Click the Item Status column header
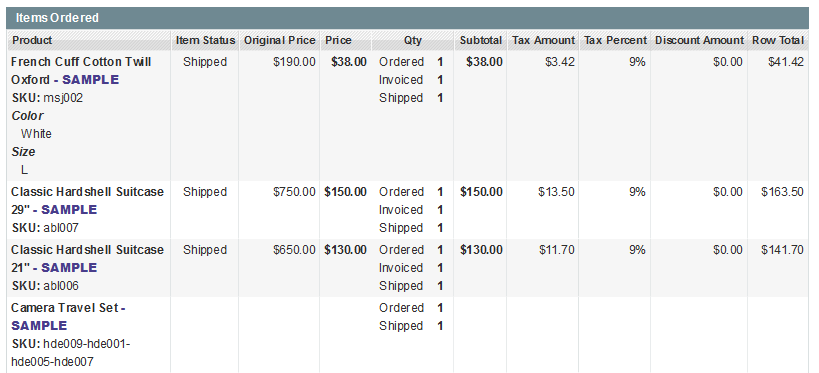Screen dimensions: 819x373 coord(205,40)
